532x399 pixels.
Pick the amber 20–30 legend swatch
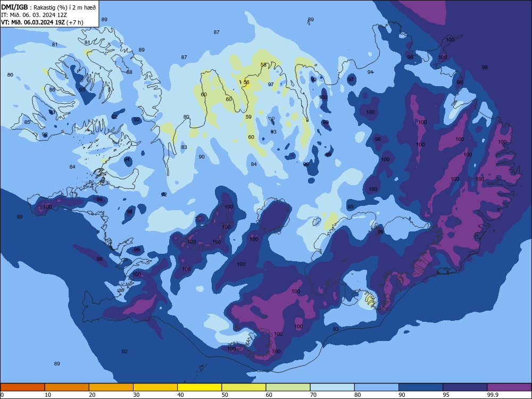pyautogui.click(x=111, y=387)
